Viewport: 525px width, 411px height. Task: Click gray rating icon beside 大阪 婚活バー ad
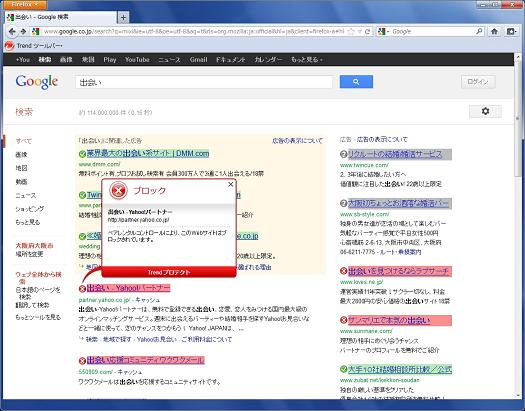point(344,203)
